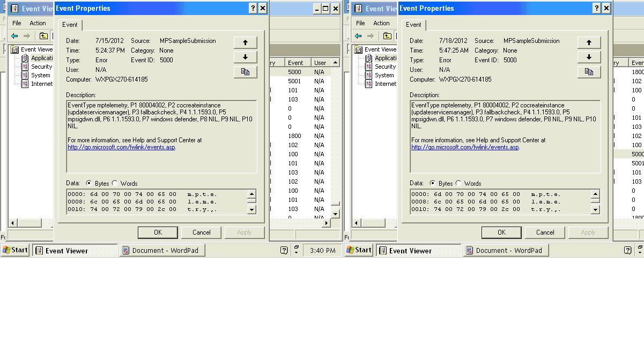The height and width of the screenshot is (364, 644).
Task: Select Application log behind the 7/15/2012 dialog
Action: pyautogui.click(x=38, y=58)
